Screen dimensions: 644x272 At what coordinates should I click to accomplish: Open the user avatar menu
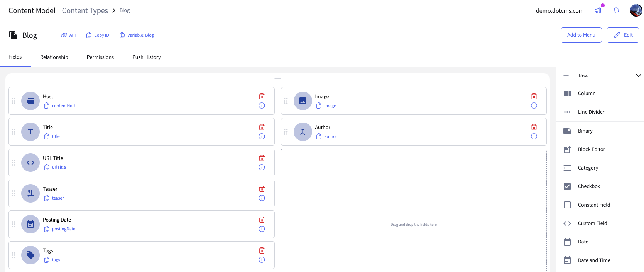(636, 11)
